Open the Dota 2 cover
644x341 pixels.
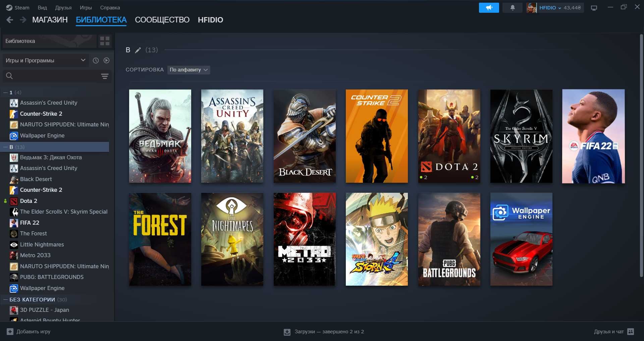449,136
